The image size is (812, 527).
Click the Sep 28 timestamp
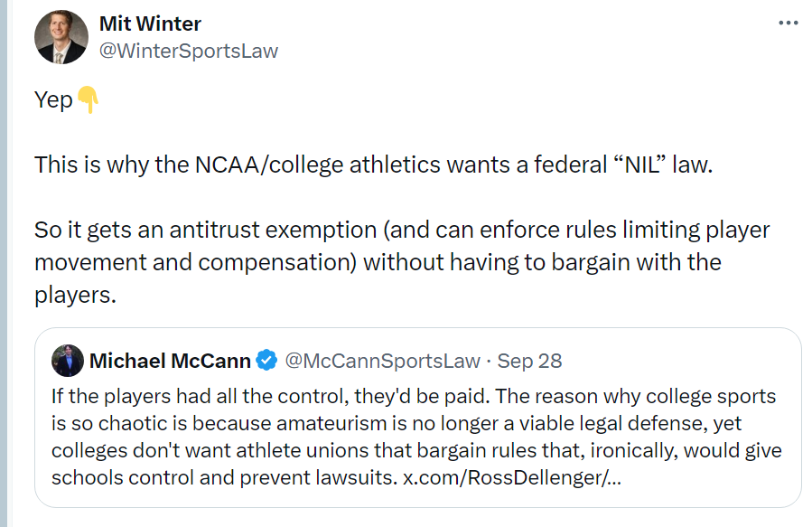tap(529, 361)
